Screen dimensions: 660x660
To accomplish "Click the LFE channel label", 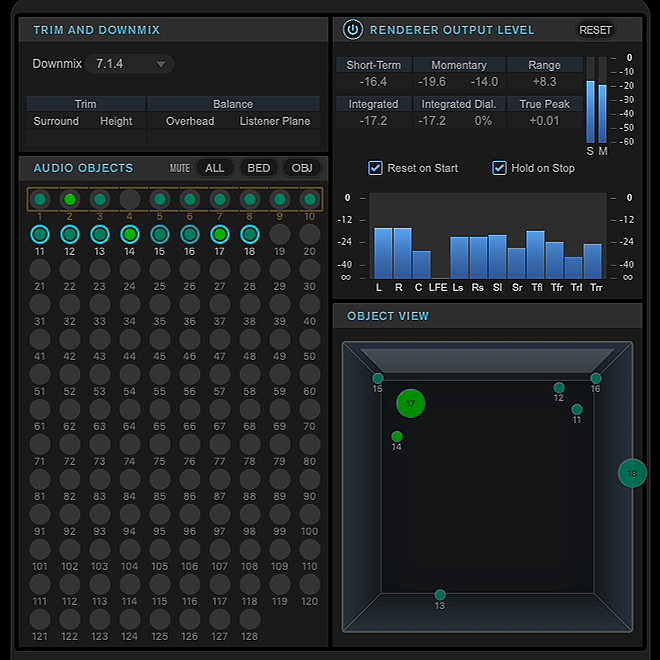I will [x=438, y=287].
